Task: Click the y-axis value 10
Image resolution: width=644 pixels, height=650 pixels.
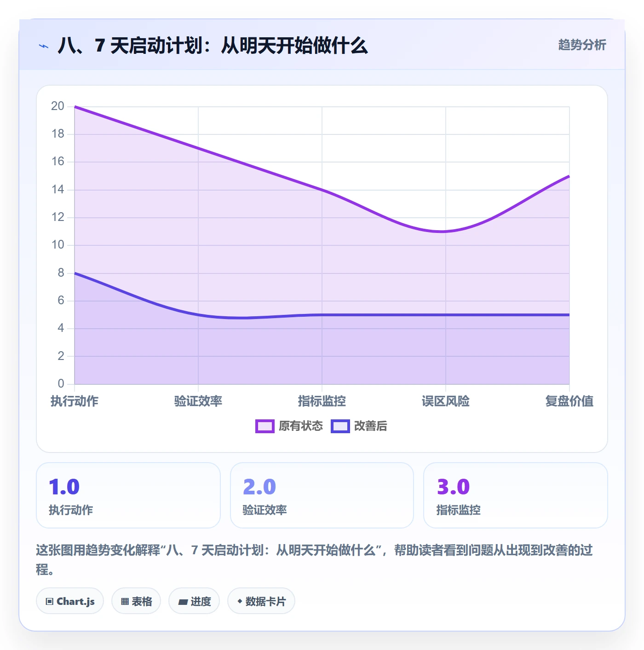Action: [58, 245]
